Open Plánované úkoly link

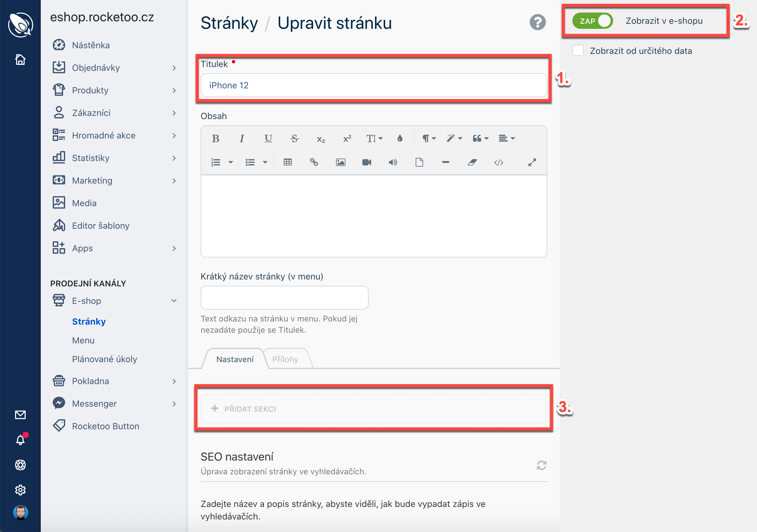tap(104, 359)
